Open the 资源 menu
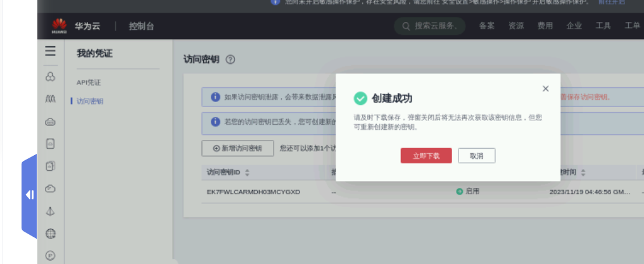This screenshot has height=264, width=644. point(516,26)
